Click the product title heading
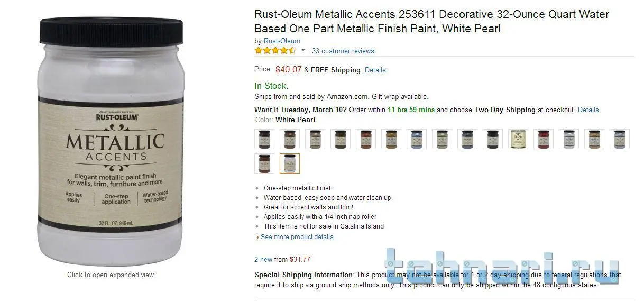Screen dimensions: 644x301 coord(431,21)
